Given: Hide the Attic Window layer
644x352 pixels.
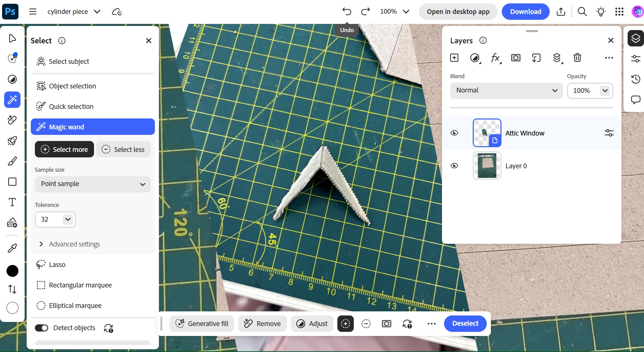Looking at the screenshot, I should (x=454, y=133).
